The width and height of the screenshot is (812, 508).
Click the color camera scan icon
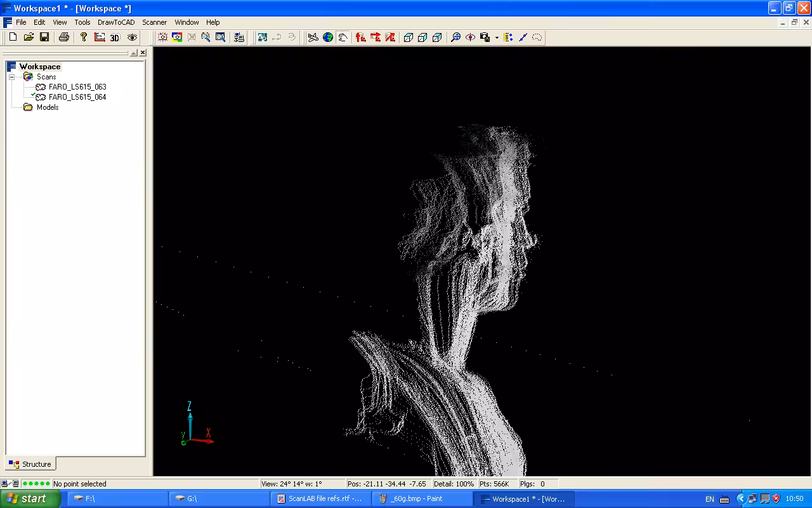point(177,37)
